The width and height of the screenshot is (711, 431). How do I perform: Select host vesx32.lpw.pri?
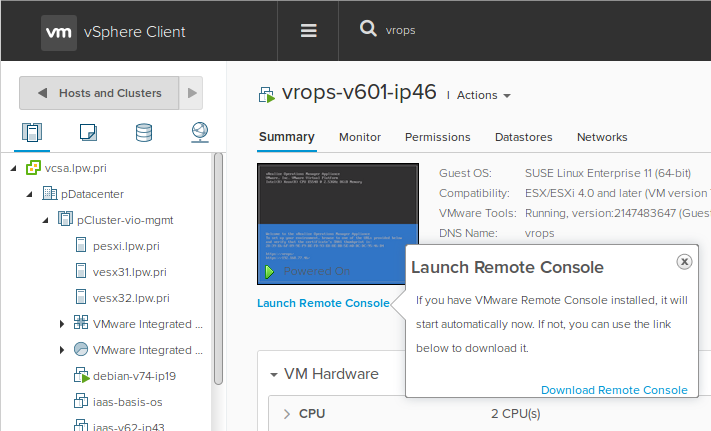click(131, 298)
